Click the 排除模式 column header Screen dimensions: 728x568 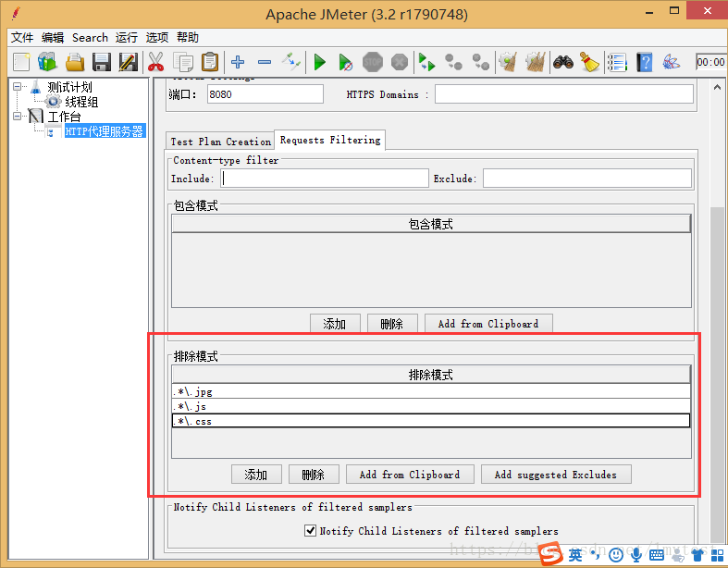(431, 375)
